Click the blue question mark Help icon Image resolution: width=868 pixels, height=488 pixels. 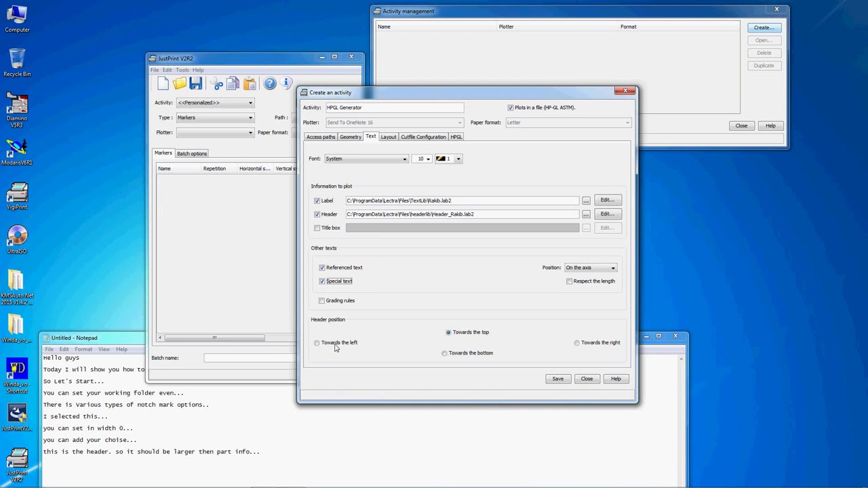(x=270, y=83)
